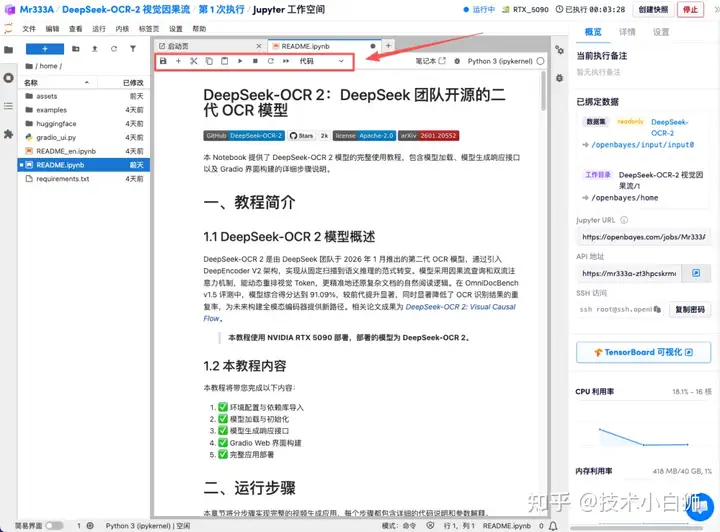The image size is (720, 532).
Task: Close the 启动页 tab
Action: pyautogui.click(x=259, y=46)
